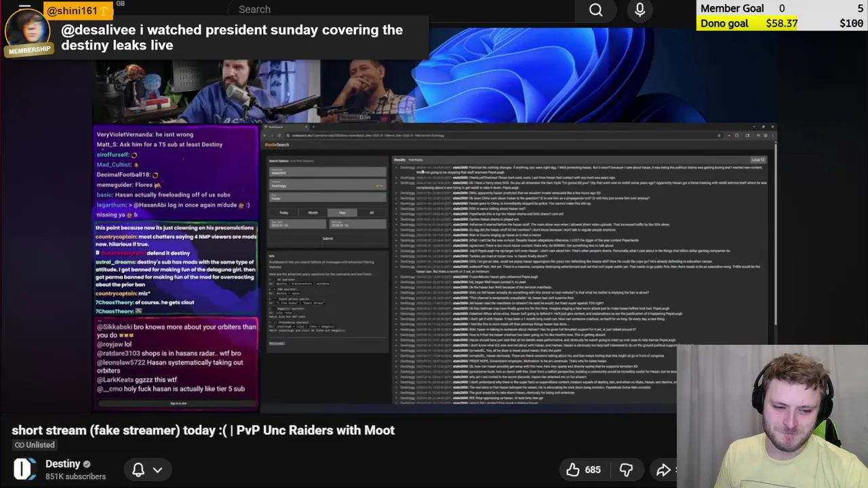
Task: Like the video showing 685 likes
Action: pos(583,469)
